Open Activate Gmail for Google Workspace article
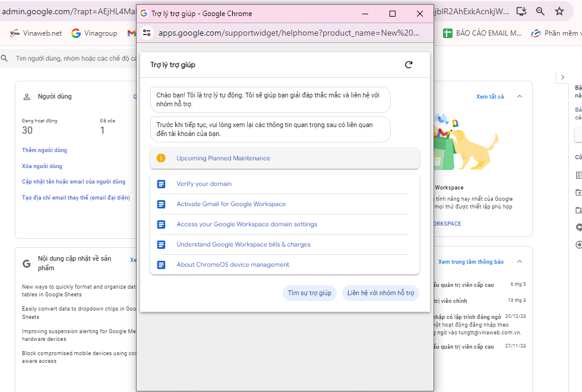Image resolution: width=582 pixels, height=392 pixels. click(x=231, y=204)
